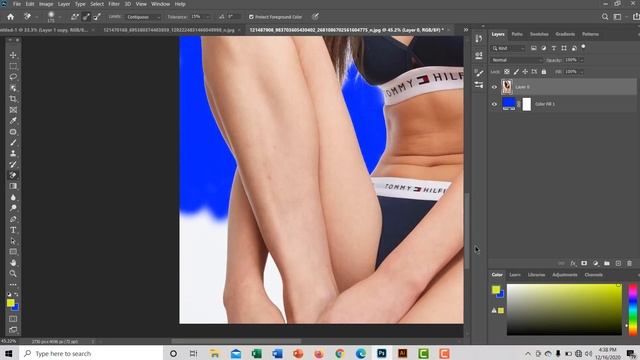Select the Rectangle shape tool
Image resolution: width=640 pixels, height=360 pixels.
coord(13,252)
